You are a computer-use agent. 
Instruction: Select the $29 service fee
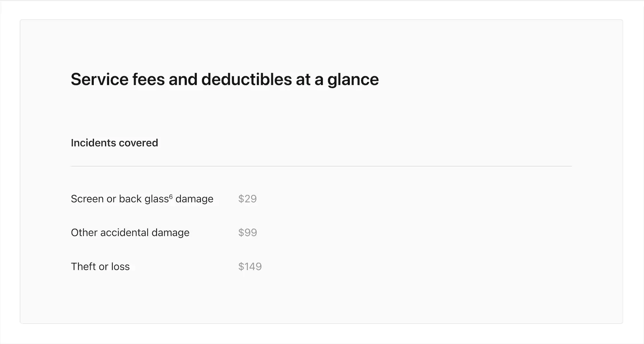(x=247, y=199)
